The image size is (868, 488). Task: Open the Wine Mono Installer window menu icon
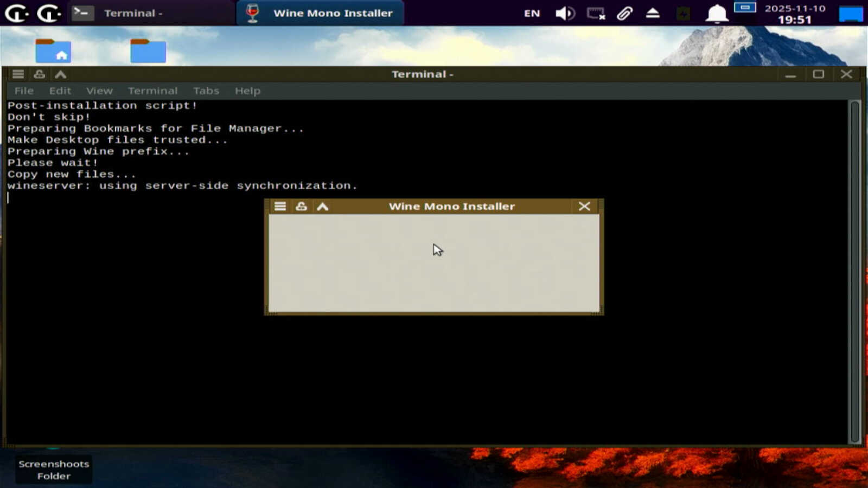(280, 206)
